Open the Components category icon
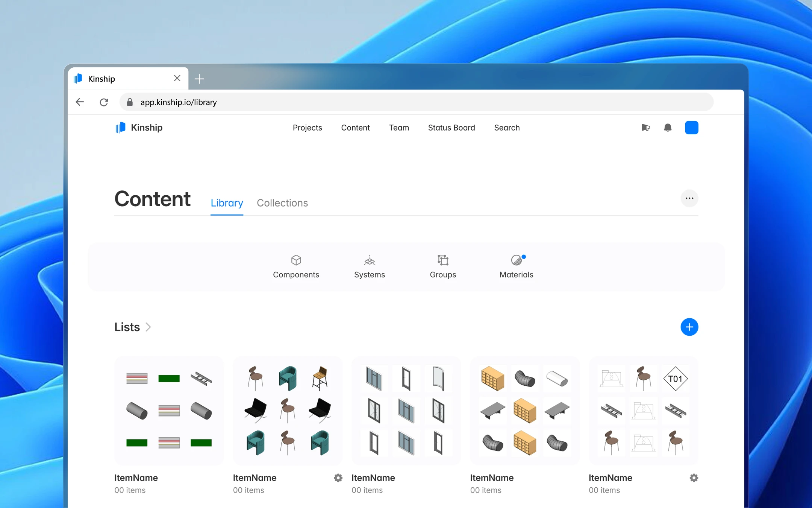Image resolution: width=812 pixels, height=508 pixels. tap(296, 260)
